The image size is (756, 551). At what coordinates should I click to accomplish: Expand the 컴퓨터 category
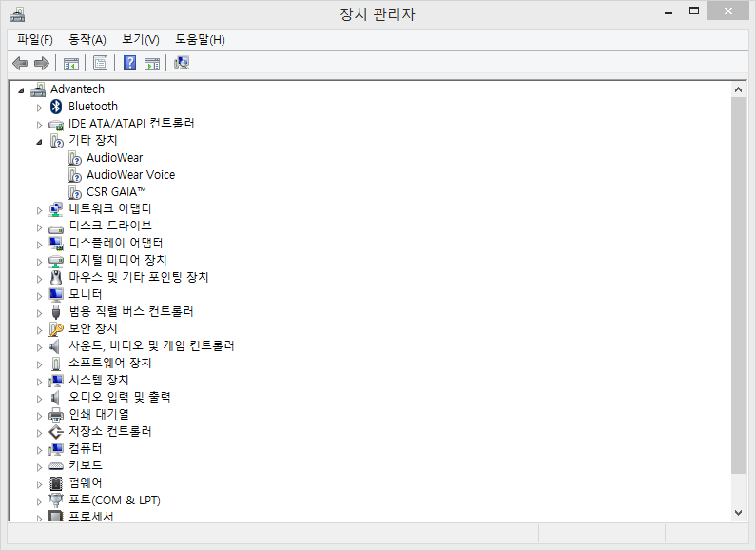[x=39, y=450]
